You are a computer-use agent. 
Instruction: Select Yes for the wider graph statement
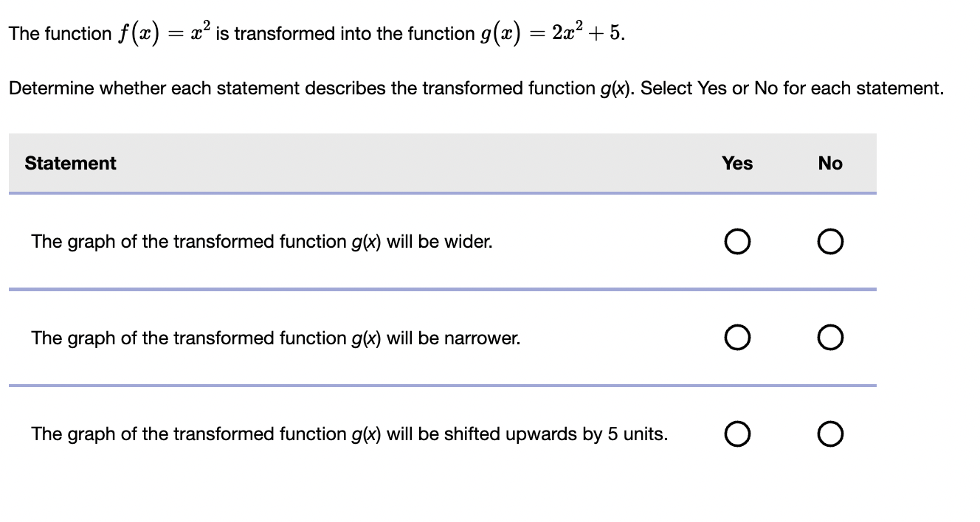pos(737,241)
